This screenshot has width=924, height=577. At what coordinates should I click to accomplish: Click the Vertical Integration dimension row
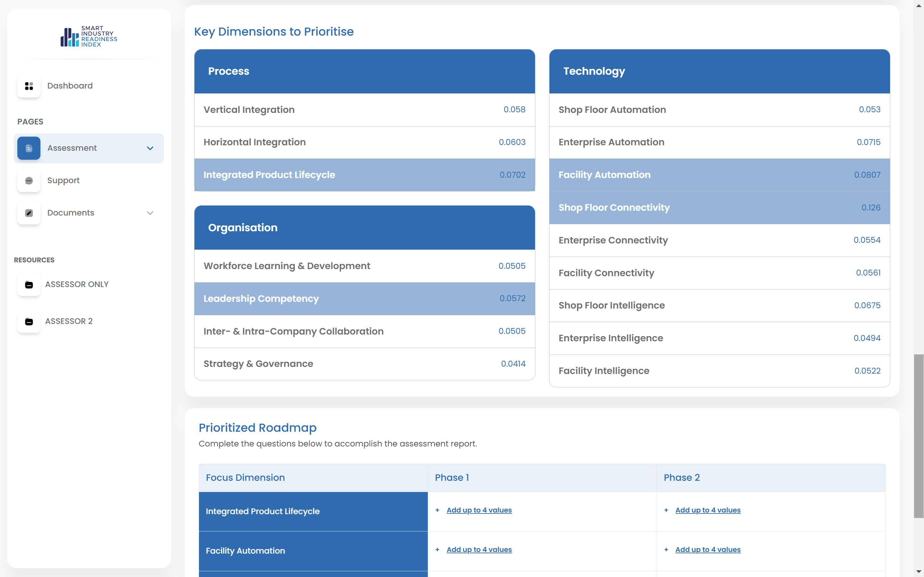364,110
